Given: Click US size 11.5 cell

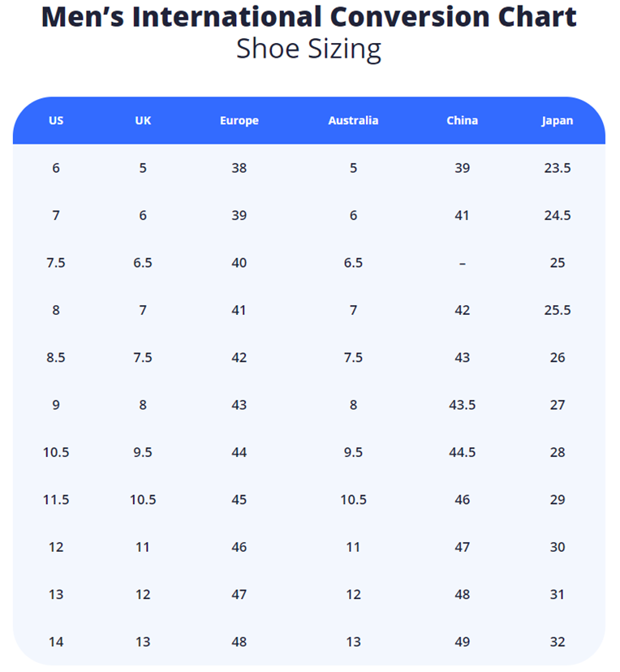Looking at the screenshot, I should [56, 500].
